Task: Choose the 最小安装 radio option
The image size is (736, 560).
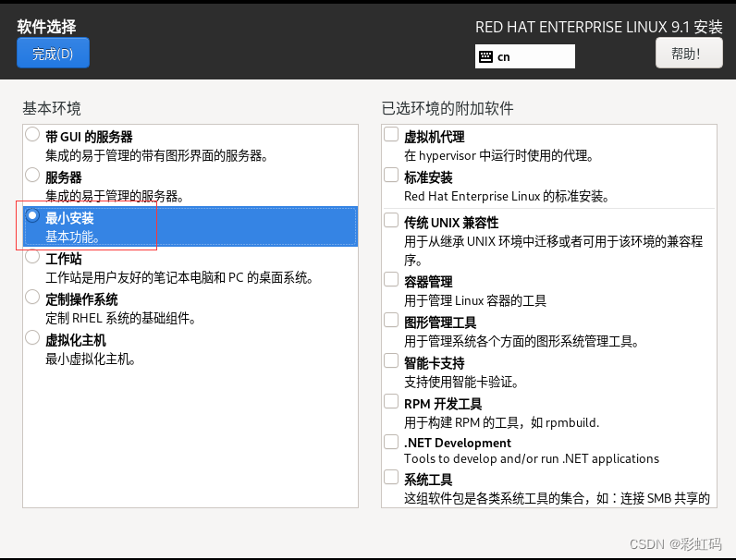Action: (33, 216)
